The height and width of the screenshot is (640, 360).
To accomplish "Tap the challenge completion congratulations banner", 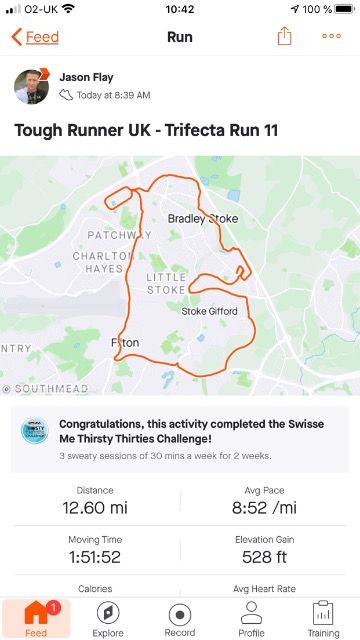I will point(180,439).
